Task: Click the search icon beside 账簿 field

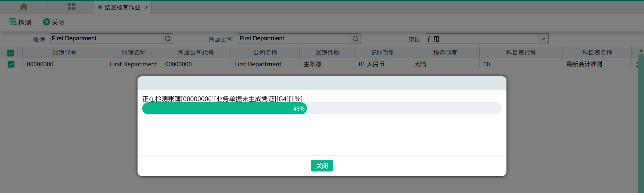Action: click(168, 39)
